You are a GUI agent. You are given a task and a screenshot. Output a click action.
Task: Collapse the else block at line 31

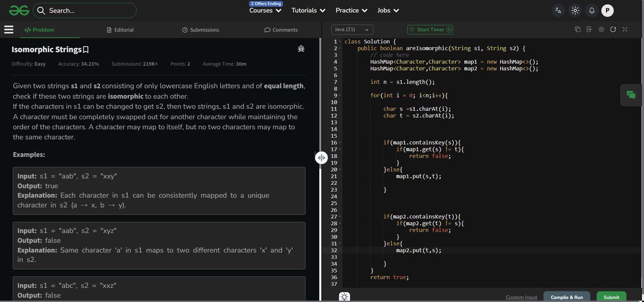click(x=340, y=243)
